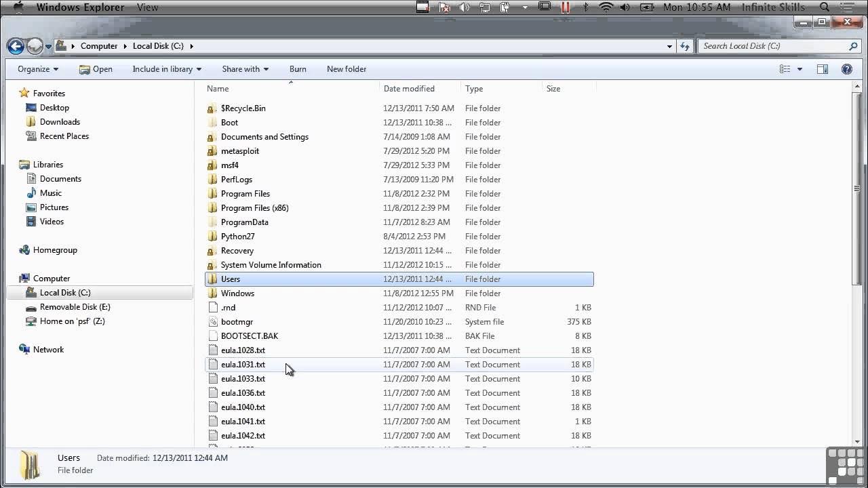Click the Forward navigation arrow
This screenshot has height=488, width=868.
[35, 46]
